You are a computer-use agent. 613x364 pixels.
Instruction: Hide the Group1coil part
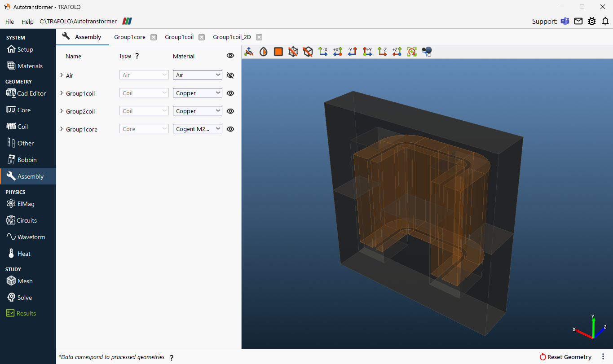click(x=230, y=93)
